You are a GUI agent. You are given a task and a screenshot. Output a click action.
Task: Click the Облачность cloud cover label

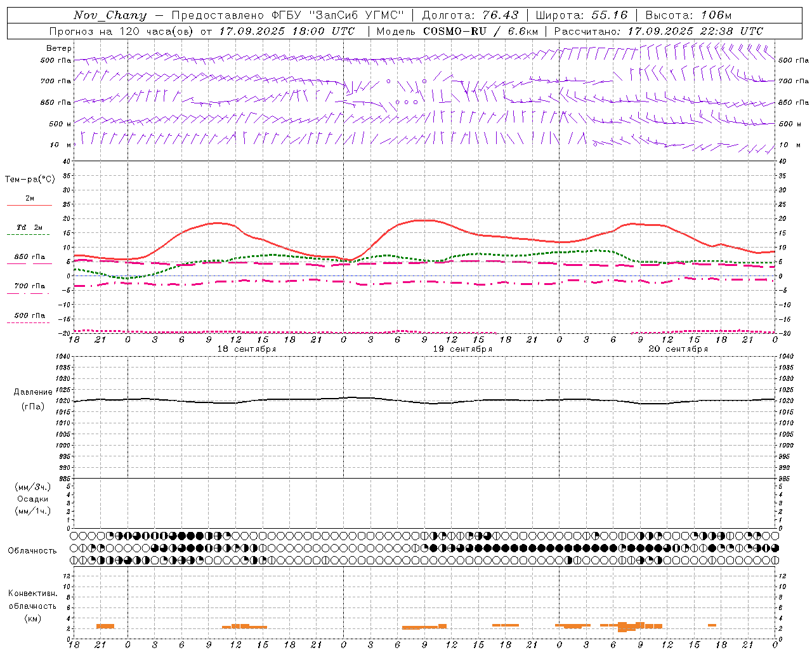pyautogui.click(x=32, y=551)
